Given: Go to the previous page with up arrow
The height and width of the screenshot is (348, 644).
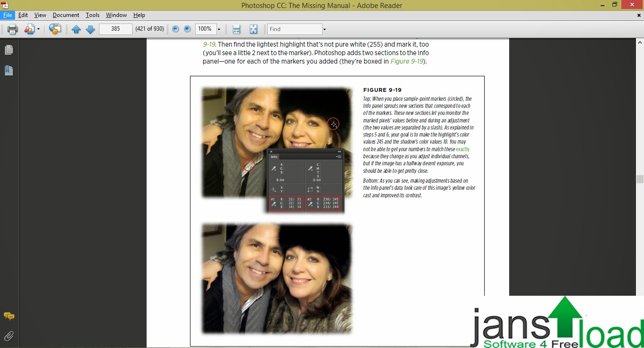Looking at the screenshot, I should coord(76,29).
